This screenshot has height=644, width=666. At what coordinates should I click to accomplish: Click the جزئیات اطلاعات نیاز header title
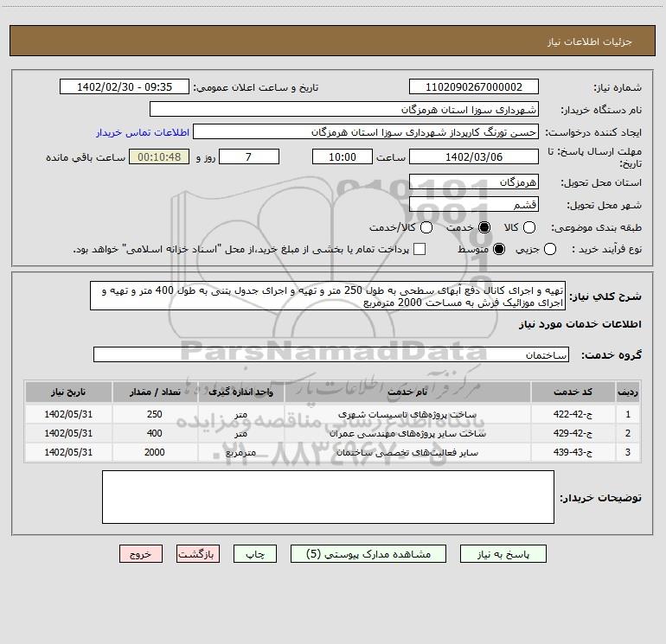pos(590,41)
